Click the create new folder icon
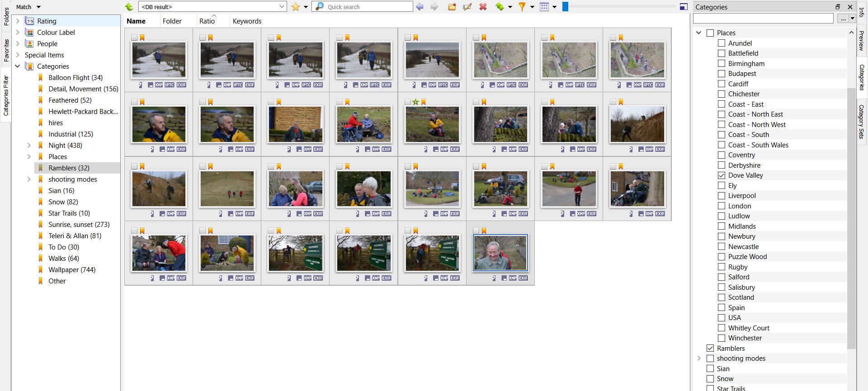868x391 pixels. pyautogui.click(x=452, y=7)
